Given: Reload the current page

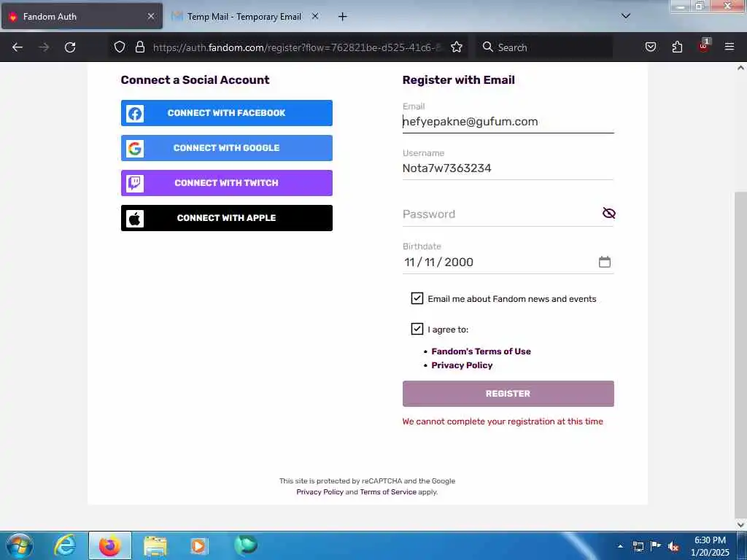Looking at the screenshot, I should pos(70,47).
